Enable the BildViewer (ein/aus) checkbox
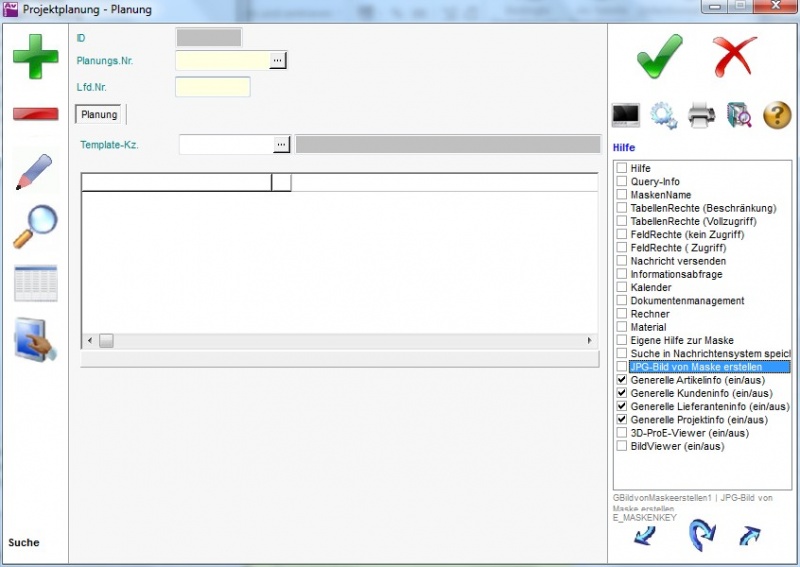 622,446
